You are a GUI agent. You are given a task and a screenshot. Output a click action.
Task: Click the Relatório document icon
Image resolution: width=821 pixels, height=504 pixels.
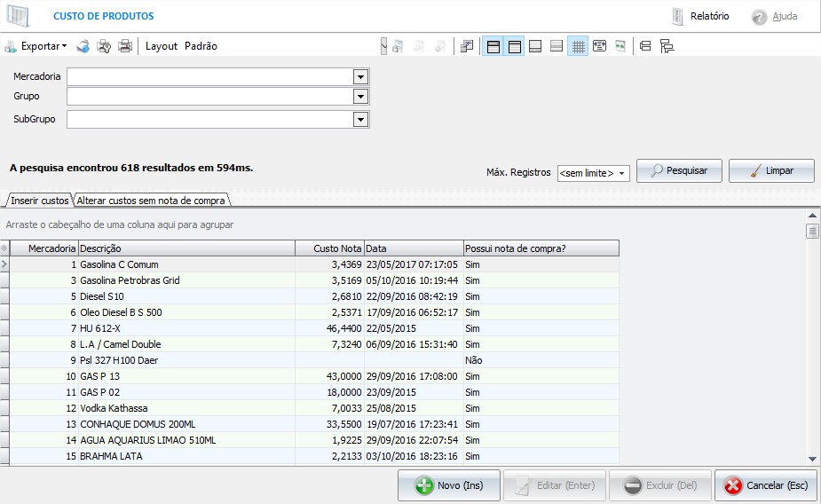[x=677, y=17]
